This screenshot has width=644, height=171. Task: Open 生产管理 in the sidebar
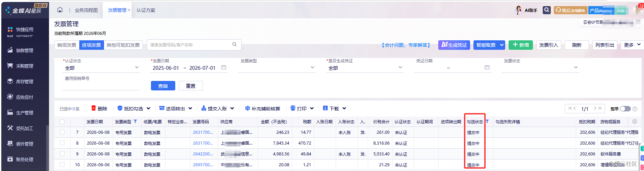pos(20,113)
